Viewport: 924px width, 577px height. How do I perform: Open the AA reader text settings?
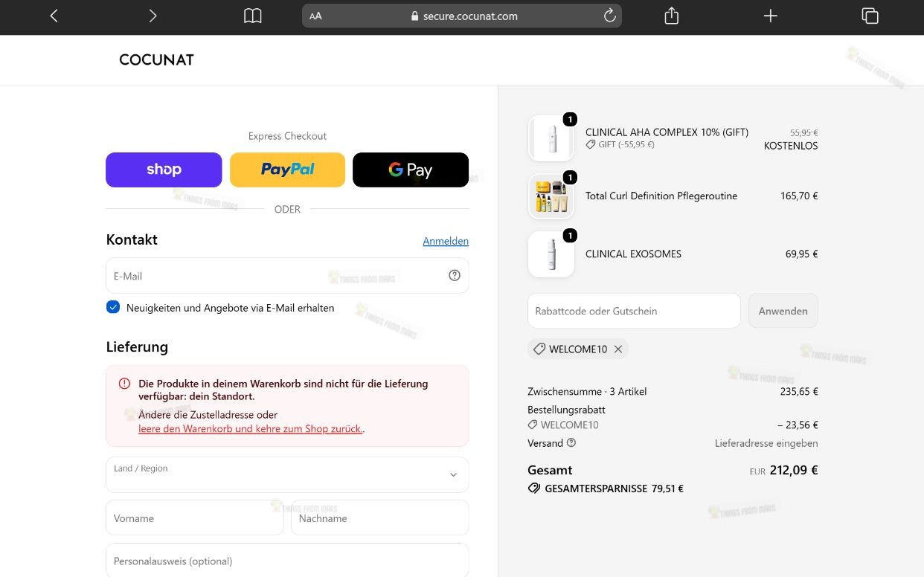[315, 16]
